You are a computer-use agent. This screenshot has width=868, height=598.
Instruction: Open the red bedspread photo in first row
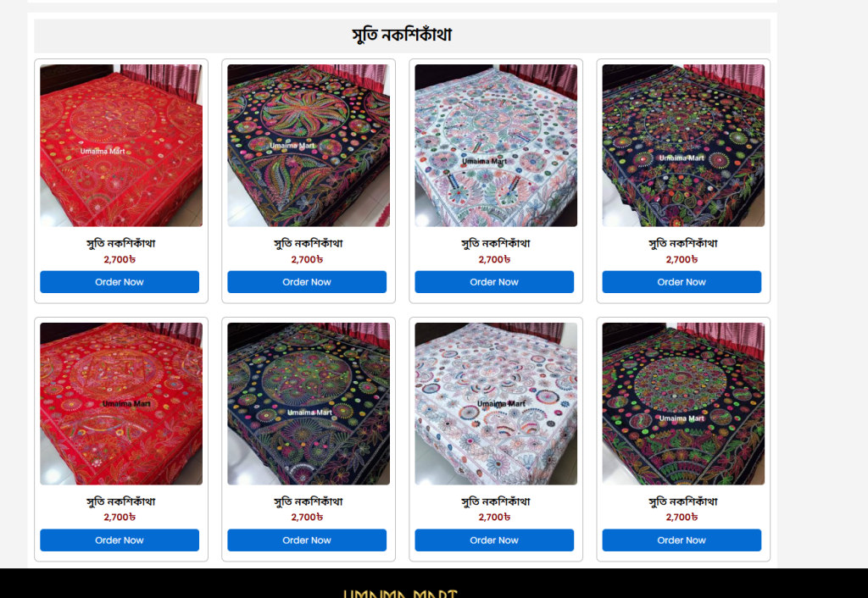click(x=121, y=146)
